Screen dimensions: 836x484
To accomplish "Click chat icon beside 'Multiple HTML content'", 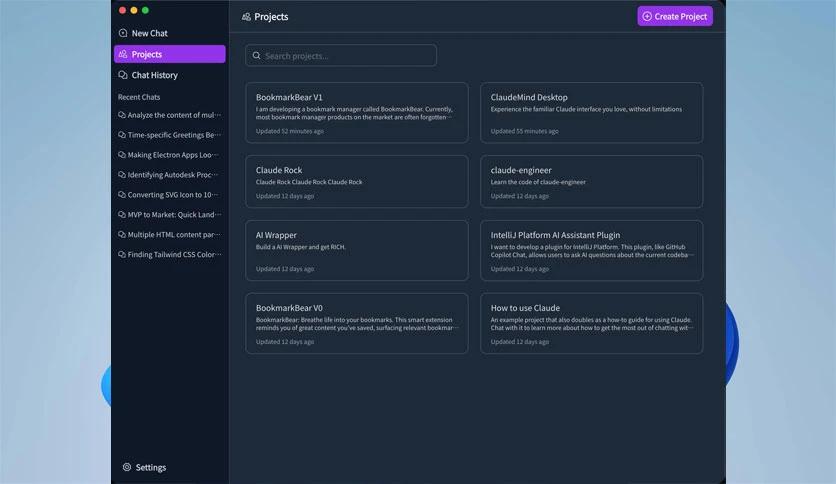I will point(122,235).
